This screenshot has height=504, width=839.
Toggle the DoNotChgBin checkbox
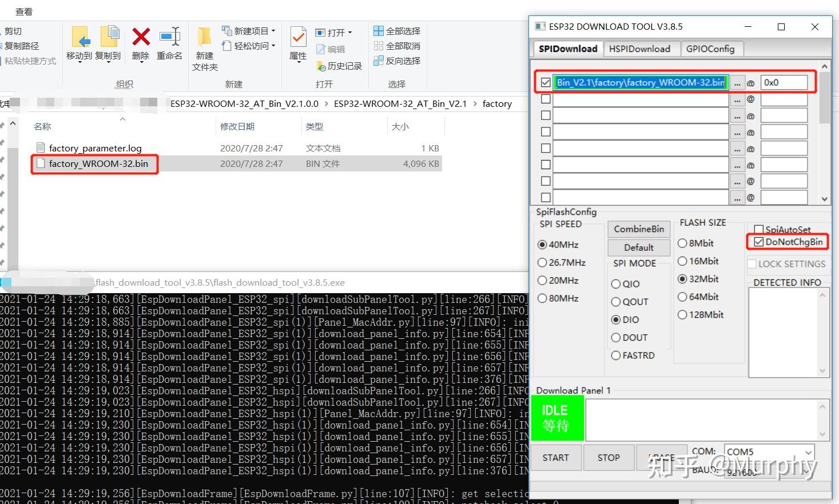point(759,242)
